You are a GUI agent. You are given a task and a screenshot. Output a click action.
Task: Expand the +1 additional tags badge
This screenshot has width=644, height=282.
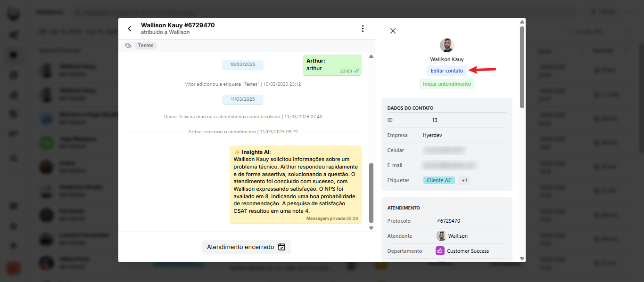point(464,180)
